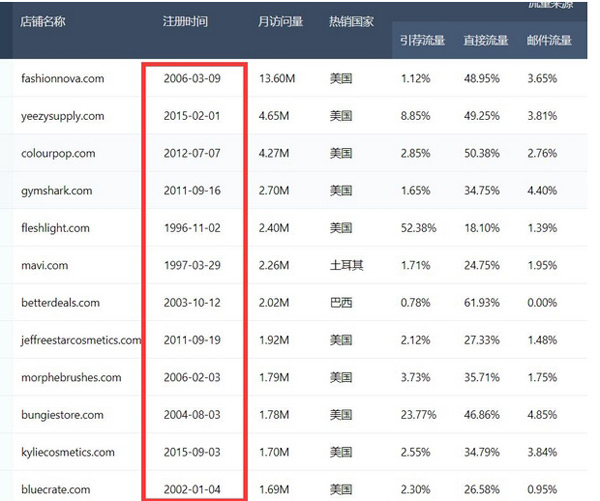Click monthly visits value 1.92M
The height and width of the screenshot is (501, 600).
pyautogui.click(x=274, y=340)
